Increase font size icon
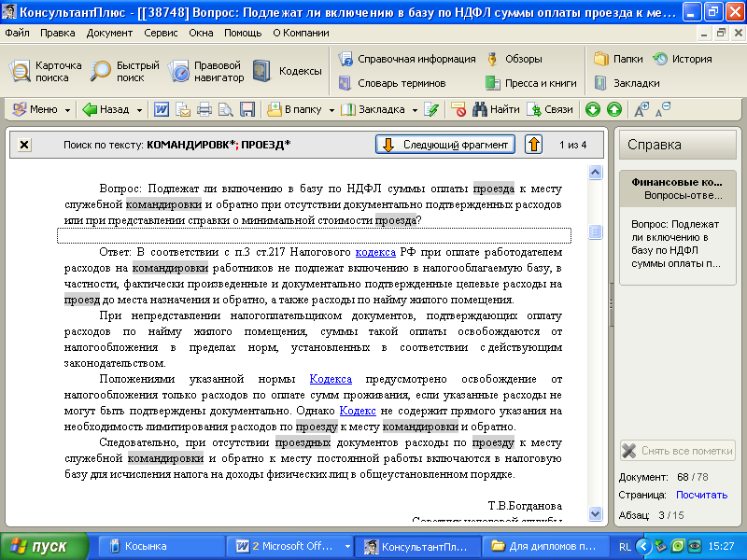 641,109
